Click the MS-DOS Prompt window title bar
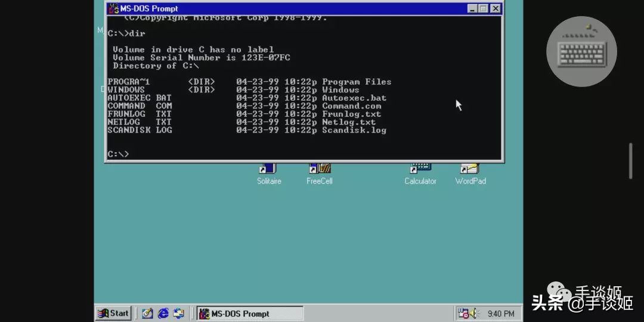Viewport: 644px width, 322px height. point(304,8)
